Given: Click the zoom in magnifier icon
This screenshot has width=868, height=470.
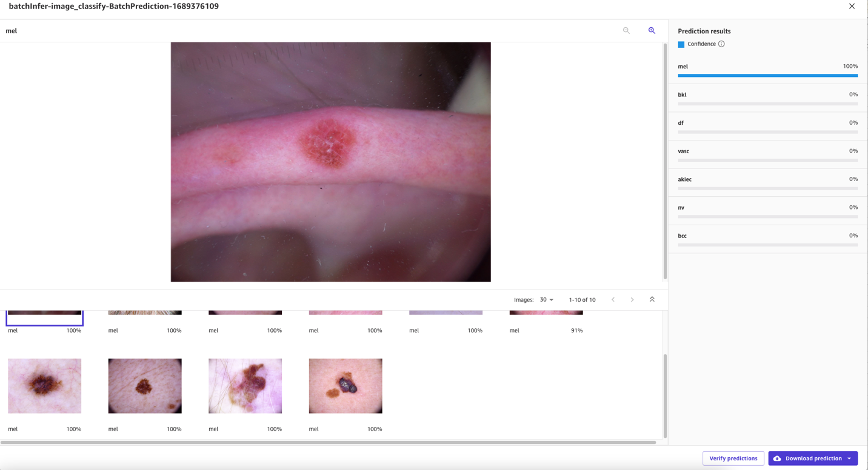Looking at the screenshot, I should pyautogui.click(x=652, y=30).
